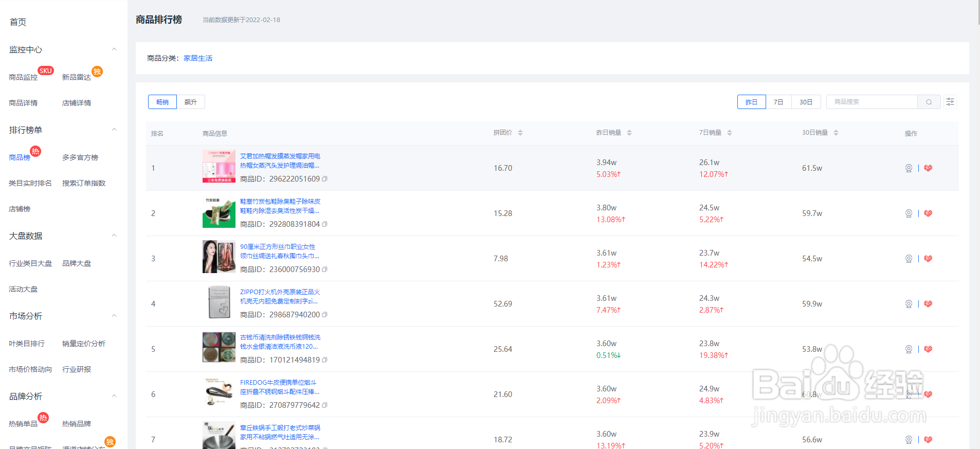Click thumbnail of the 古钱币清洗剂 product
The image size is (980, 449).
(219, 347)
